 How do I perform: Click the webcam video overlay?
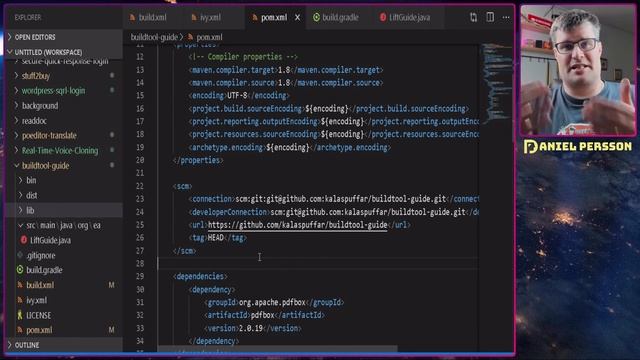pos(578,70)
